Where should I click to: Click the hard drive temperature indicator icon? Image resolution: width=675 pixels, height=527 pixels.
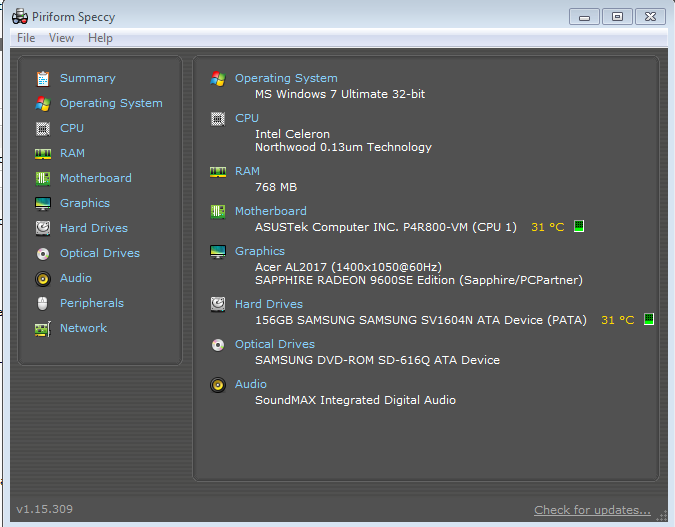(x=649, y=319)
